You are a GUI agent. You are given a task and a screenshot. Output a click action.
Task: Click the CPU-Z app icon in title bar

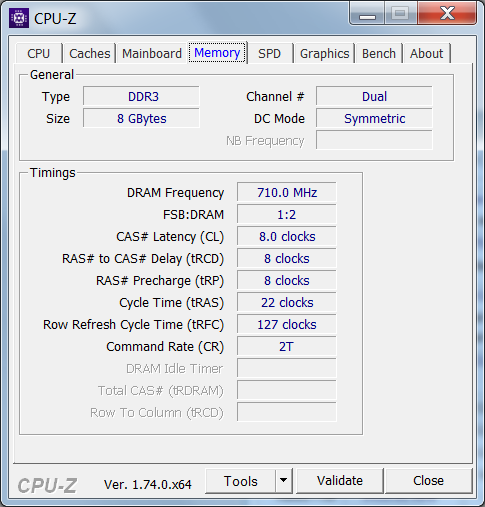19,18
